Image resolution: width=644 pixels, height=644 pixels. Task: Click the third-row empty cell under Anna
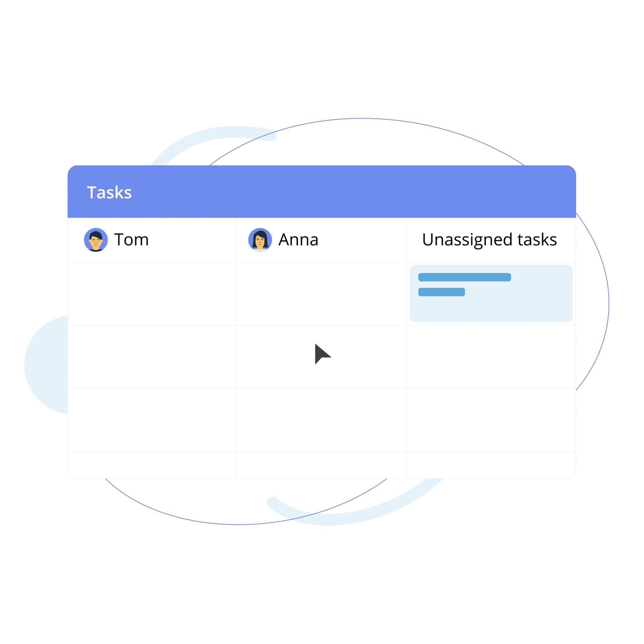pyautogui.click(x=321, y=420)
